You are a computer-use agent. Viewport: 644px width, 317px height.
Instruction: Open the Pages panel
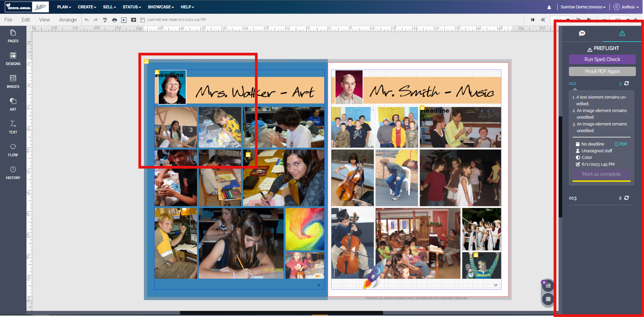point(13,36)
